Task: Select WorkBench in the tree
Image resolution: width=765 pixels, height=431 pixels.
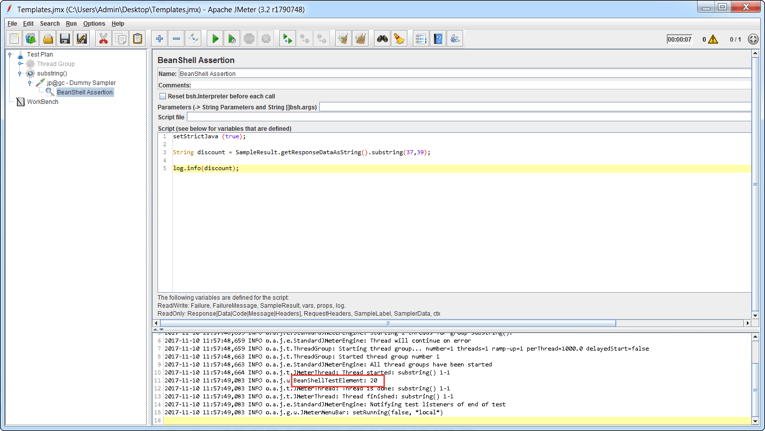Action: coord(42,102)
